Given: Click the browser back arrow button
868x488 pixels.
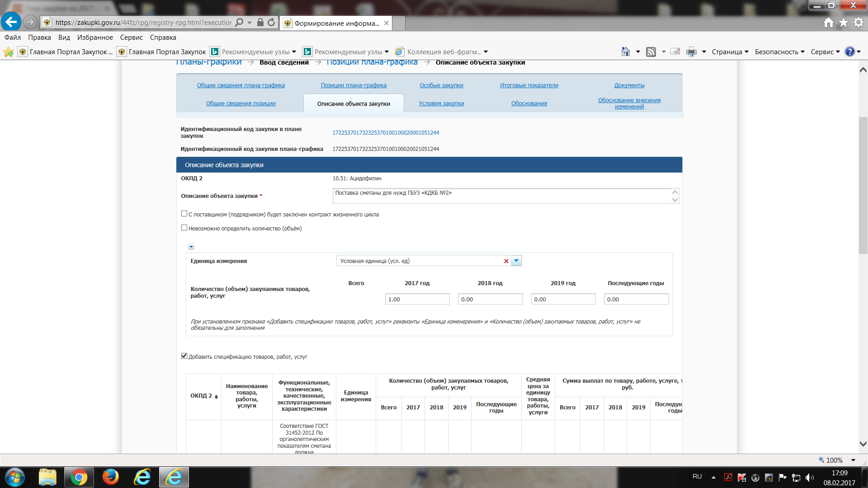Looking at the screenshot, I should pos(11,22).
